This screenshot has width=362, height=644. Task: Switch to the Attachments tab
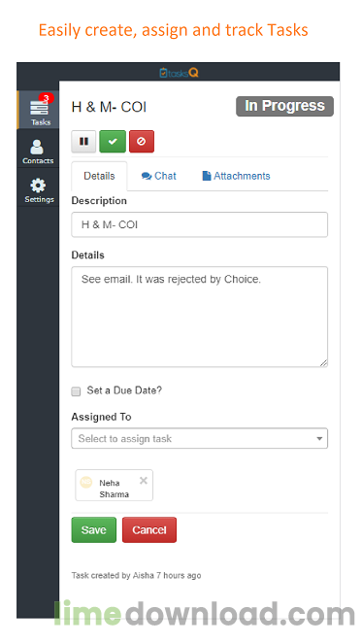(x=236, y=176)
